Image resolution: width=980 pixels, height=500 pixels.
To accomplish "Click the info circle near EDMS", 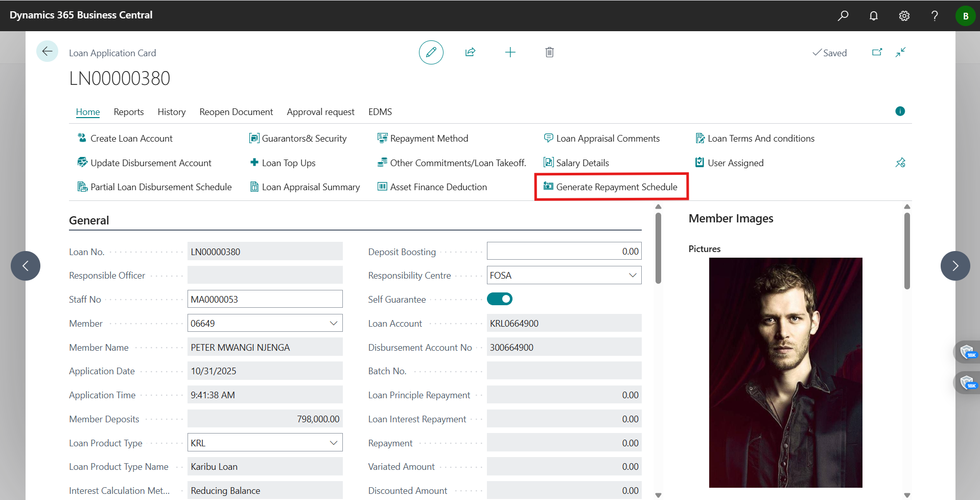I will 900,111.
